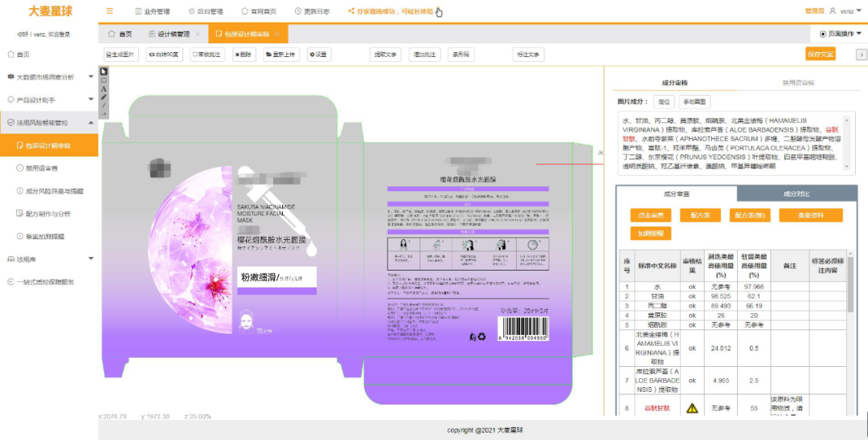This screenshot has height=440, width=868.
Task: Open 官网首页 top menu
Action: (259, 11)
